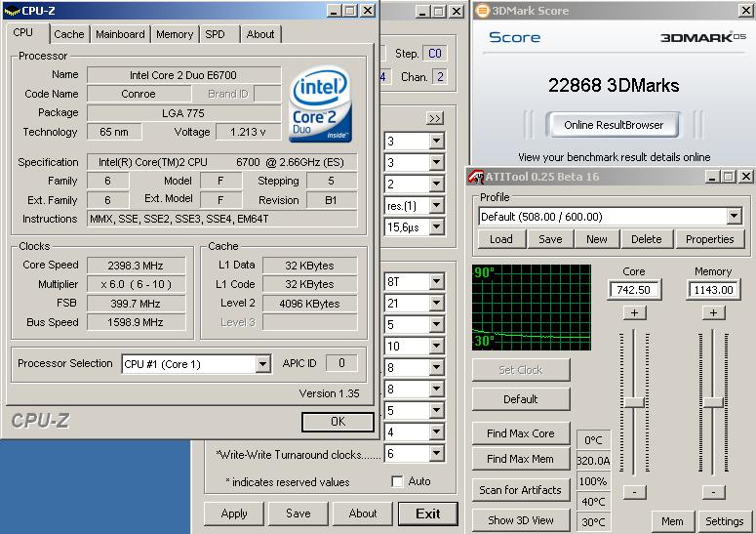Decrease Memory clock with minus button
The width and height of the screenshot is (756, 534).
(714, 492)
